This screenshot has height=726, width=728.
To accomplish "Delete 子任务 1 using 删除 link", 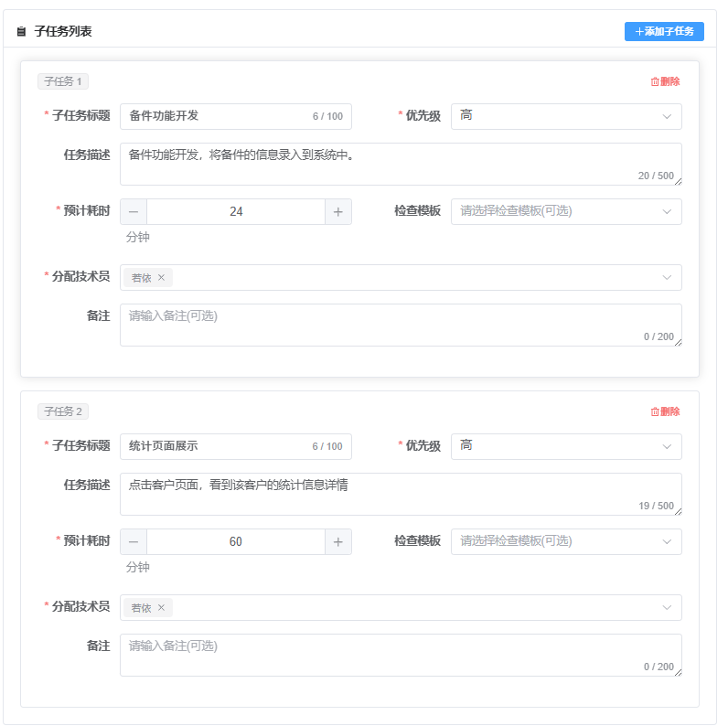I will pos(665,81).
